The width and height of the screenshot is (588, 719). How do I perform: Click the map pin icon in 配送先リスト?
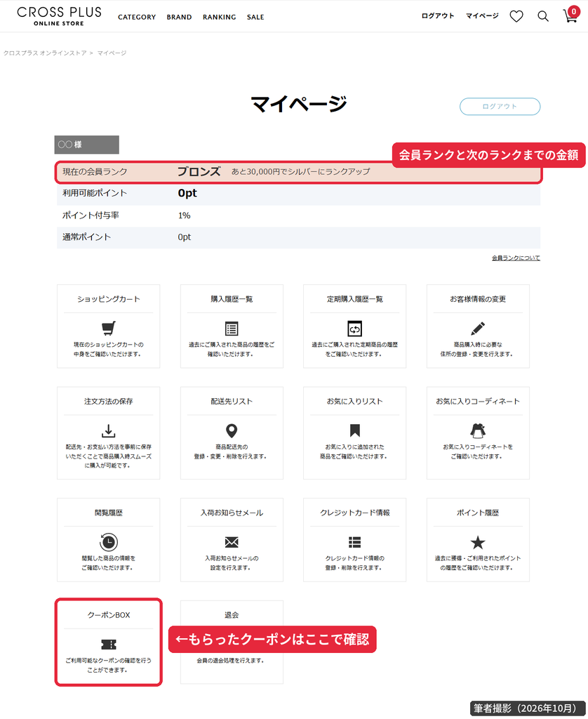coord(232,431)
